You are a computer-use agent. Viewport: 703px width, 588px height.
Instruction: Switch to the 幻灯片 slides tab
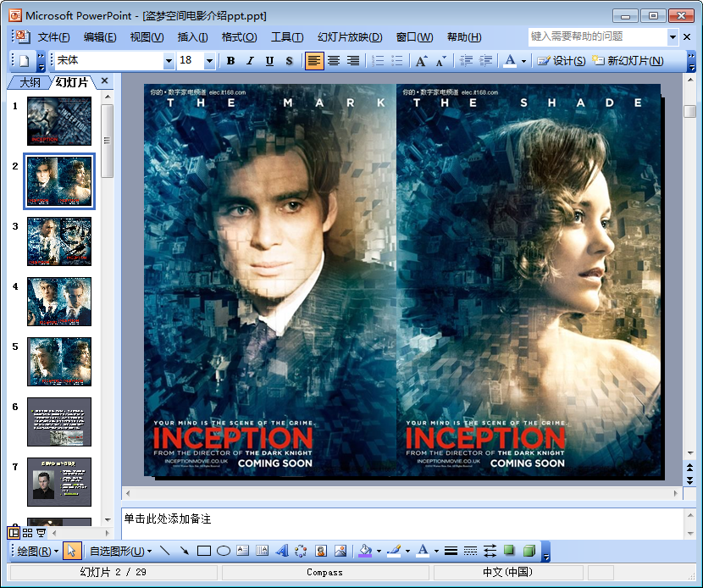tap(72, 82)
